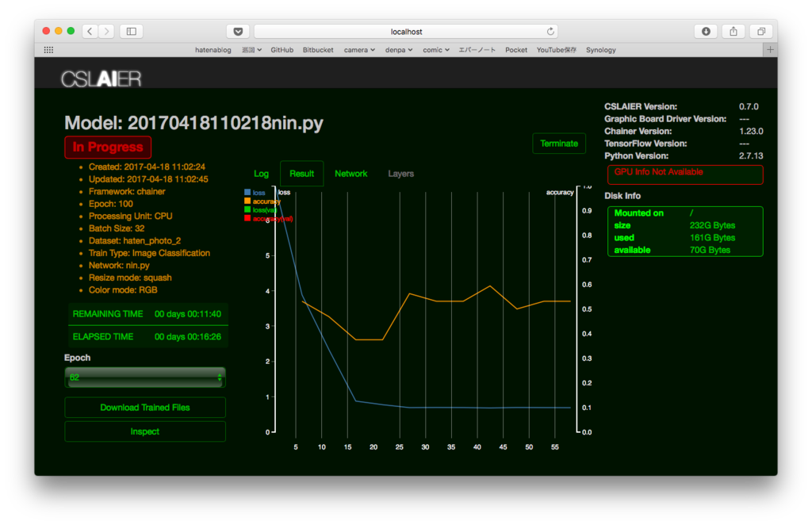Viewport: 812px width, 525px height.
Task: Click the Python Version 2.7.13 value
Action: point(751,156)
